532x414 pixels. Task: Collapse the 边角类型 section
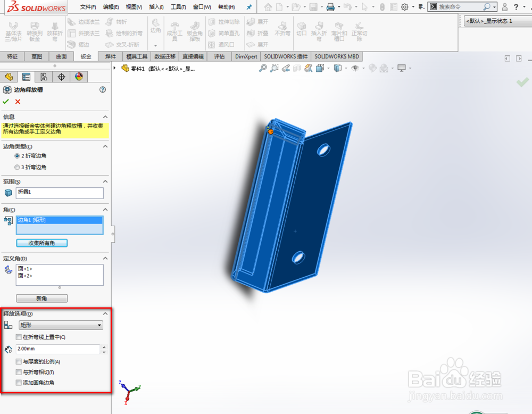(x=105, y=146)
